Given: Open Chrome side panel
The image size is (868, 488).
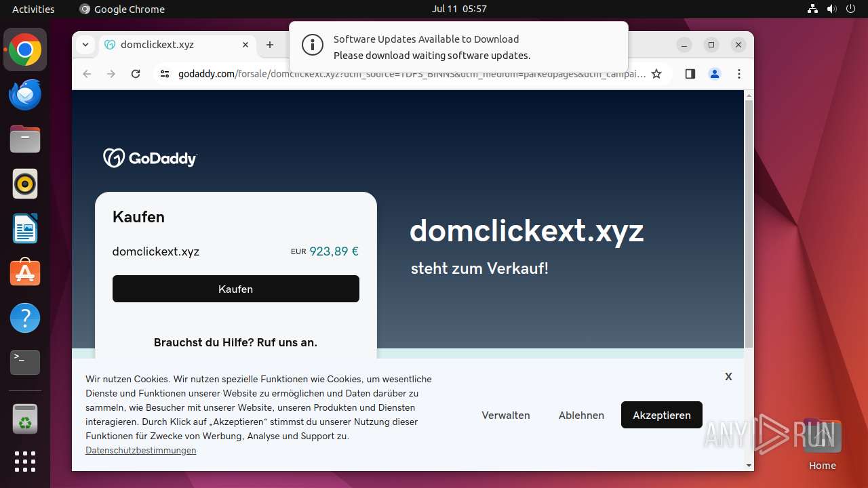Looking at the screenshot, I should [x=690, y=74].
